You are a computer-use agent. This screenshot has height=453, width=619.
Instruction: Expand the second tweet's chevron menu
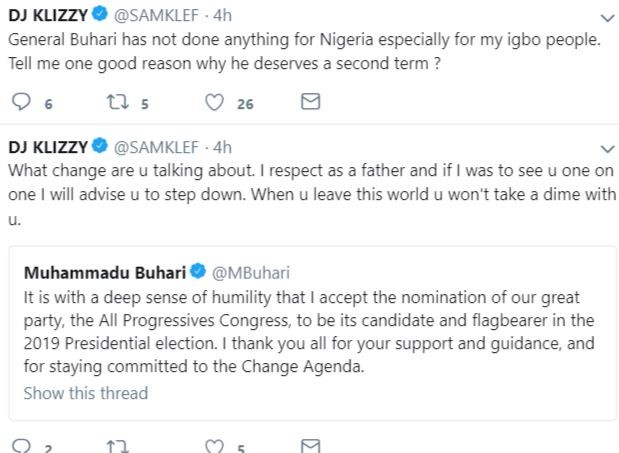[x=606, y=147]
